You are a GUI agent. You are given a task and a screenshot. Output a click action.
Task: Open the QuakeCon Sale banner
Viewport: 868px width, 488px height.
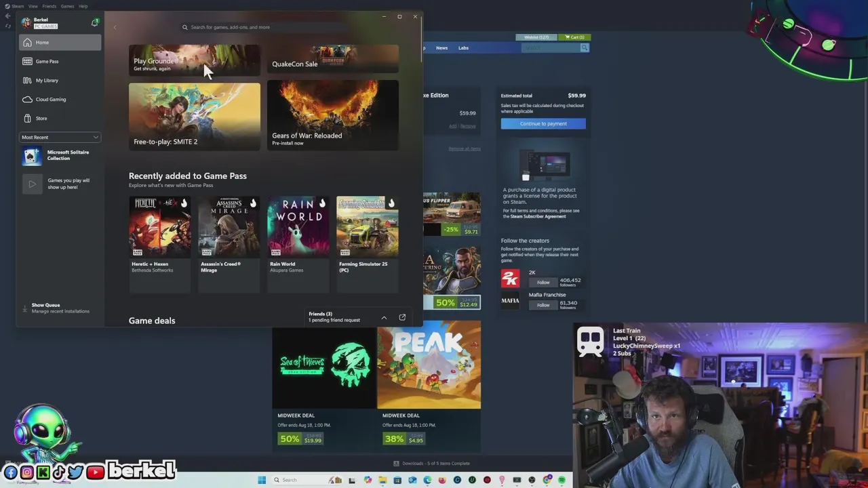click(332, 60)
